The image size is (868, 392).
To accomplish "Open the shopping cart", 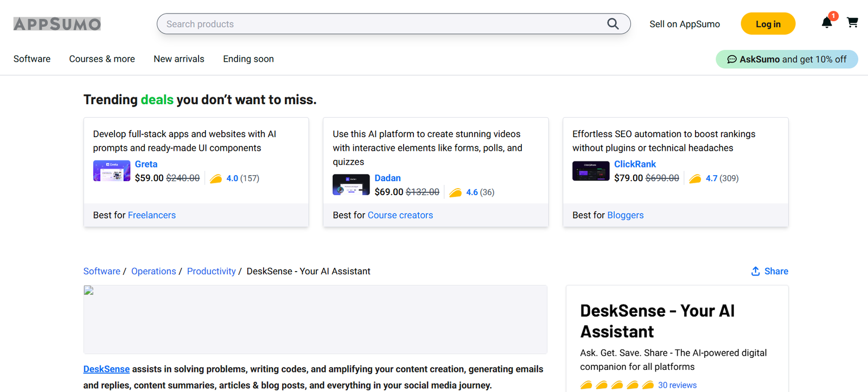I will (852, 23).
